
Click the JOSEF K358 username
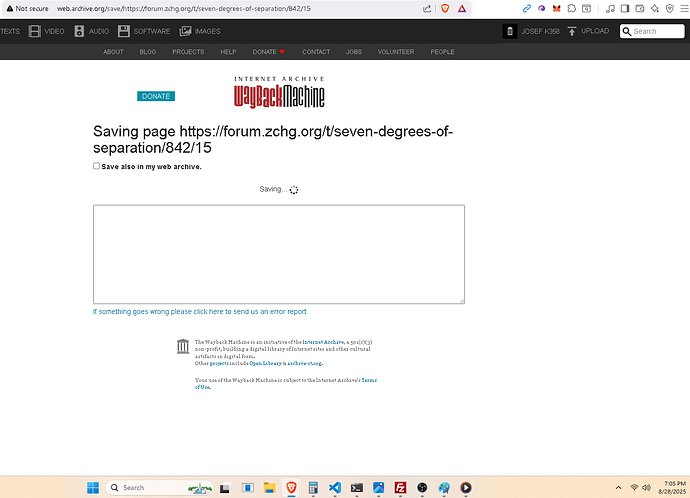point(540,31)
